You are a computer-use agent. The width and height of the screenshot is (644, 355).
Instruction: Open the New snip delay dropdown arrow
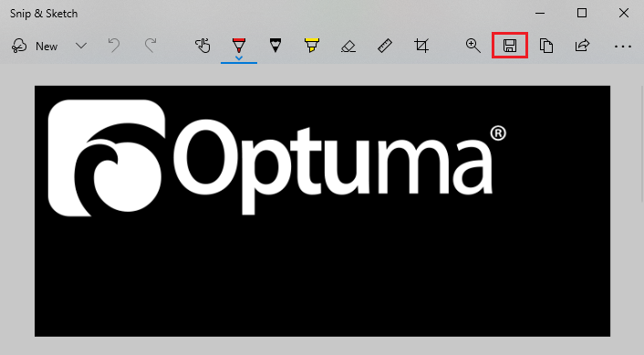coord(81,46)
